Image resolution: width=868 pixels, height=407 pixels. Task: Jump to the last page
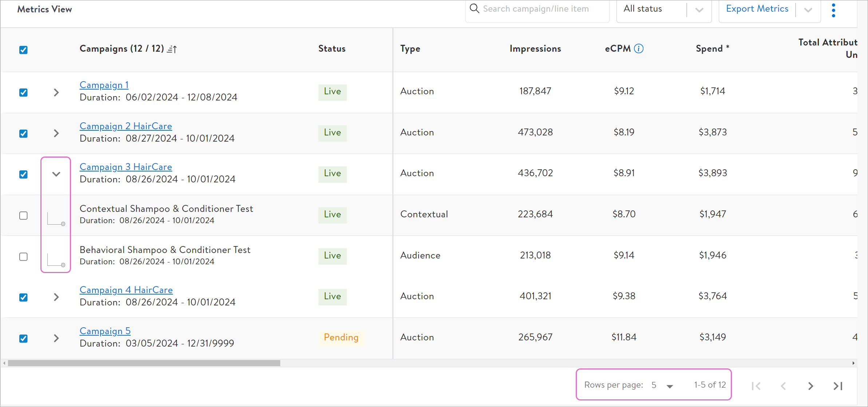pyautogui.click(x=838, y=386)
